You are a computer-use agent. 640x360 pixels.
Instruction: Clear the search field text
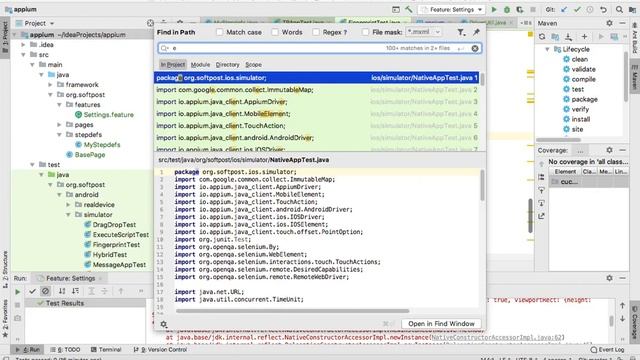point(475,48)
